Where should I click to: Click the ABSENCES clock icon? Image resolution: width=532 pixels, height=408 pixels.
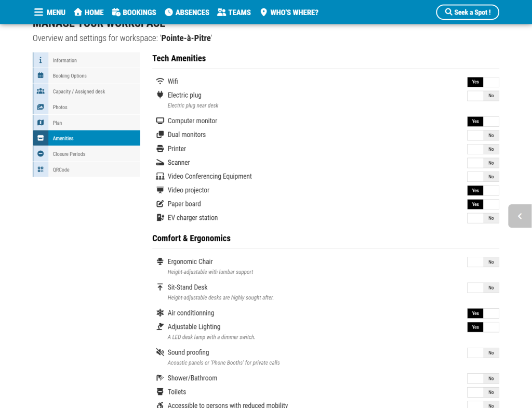tap(169, 12)
